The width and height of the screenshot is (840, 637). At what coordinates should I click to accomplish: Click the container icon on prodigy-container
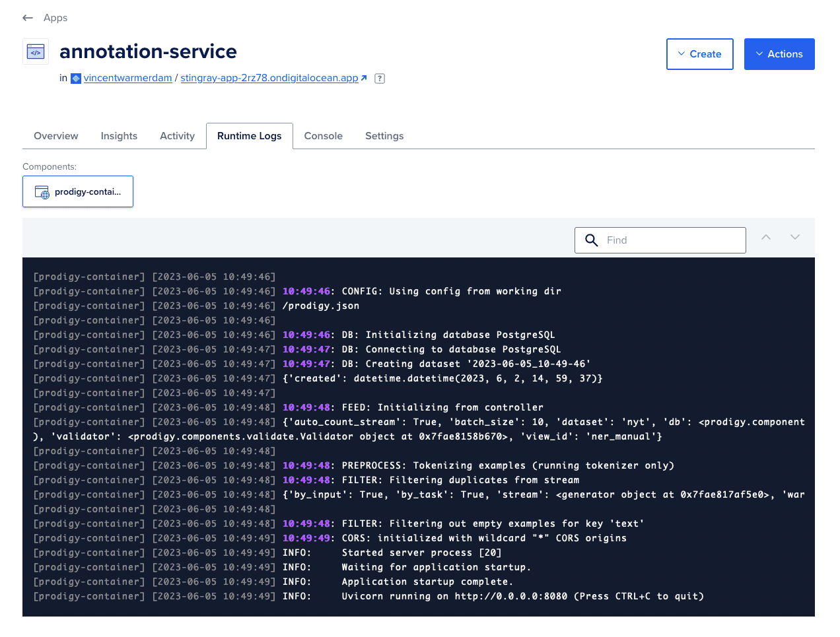(42, 191)
